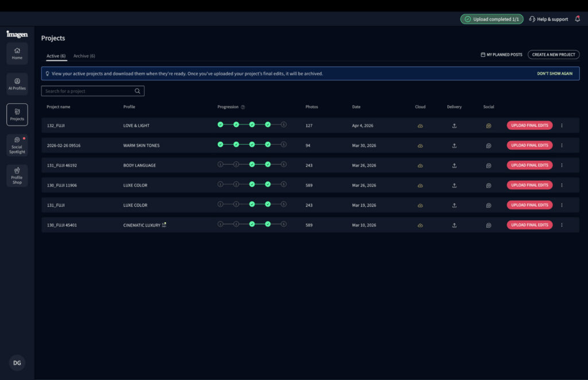Click the search magnifier icon
This screenshot has height=380, width=588.
pyautogui.click(x=137, y=91)
